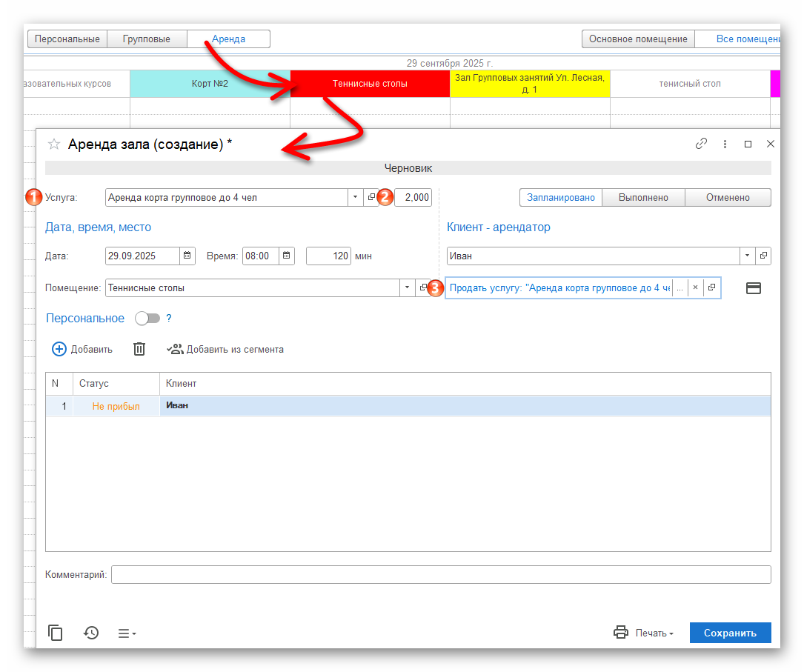Set status to Выполнено
Screen dimensions: 804x672
(x=642, y=198)
